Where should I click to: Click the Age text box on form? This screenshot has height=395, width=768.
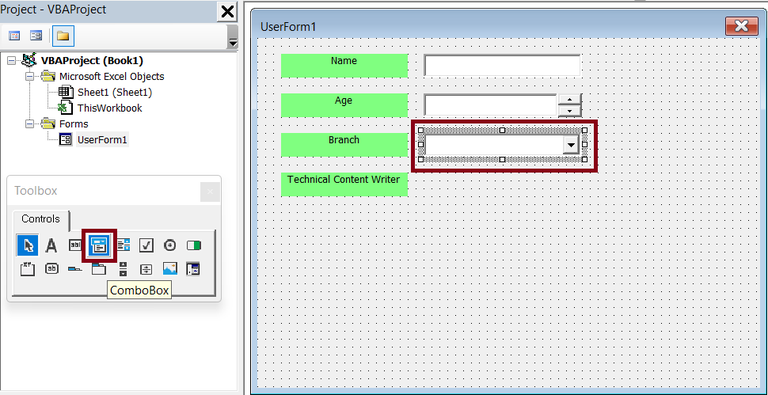[490, 105]
